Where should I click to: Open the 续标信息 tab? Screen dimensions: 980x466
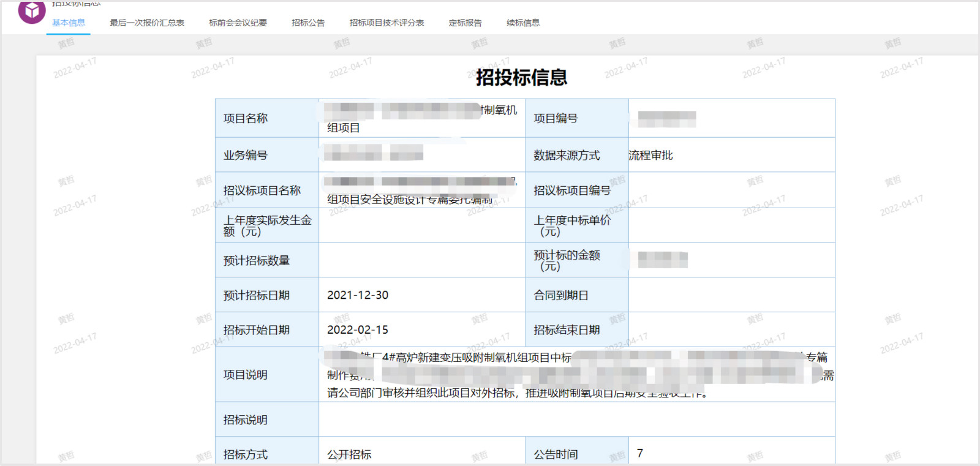[523, 23]
